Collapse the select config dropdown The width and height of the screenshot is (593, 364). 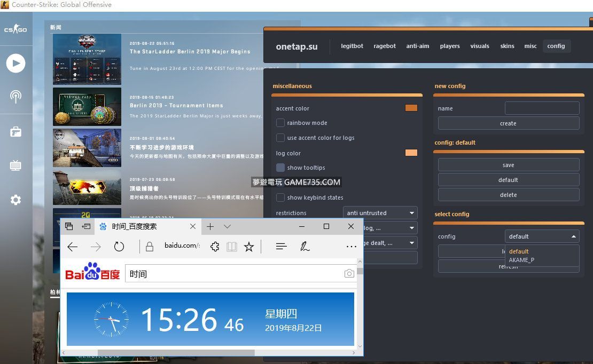coord(542,236)
